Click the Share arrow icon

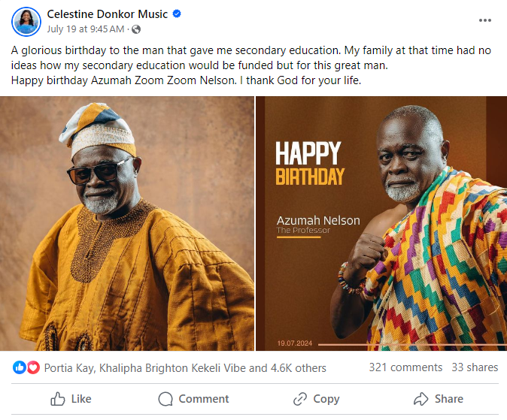point(421,399)
